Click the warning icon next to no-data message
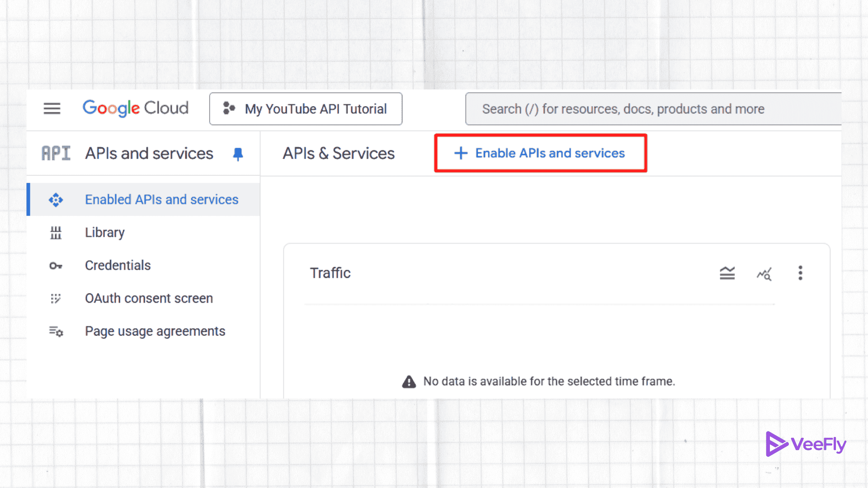868x488 pixels. pyautogui.click(x=409, y=381)
